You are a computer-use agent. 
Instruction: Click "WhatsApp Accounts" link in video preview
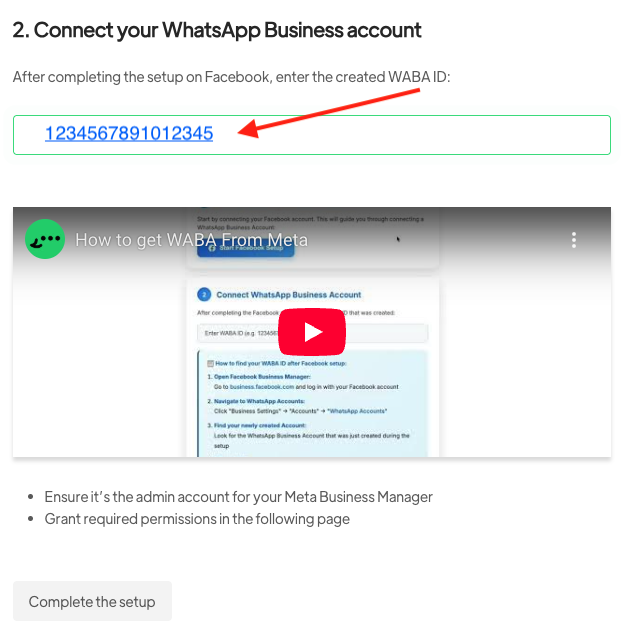357,411
